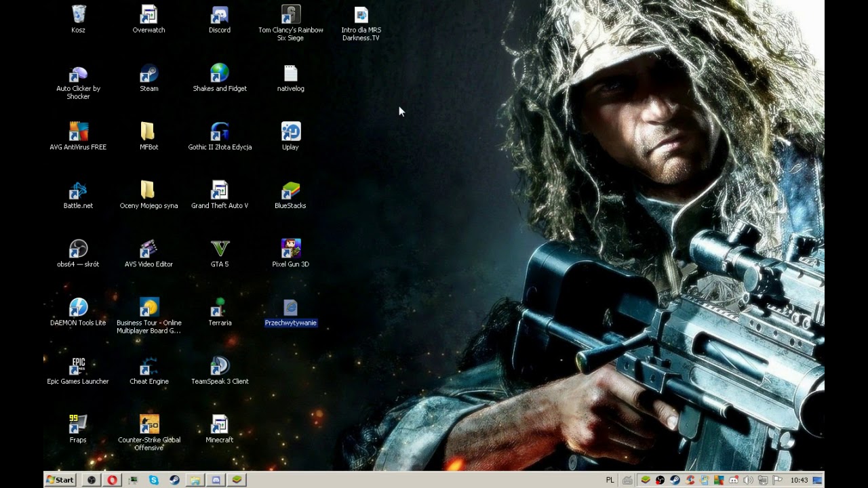Open Steam from the taskbar
The image size is (868, 488).
(174, 480)
